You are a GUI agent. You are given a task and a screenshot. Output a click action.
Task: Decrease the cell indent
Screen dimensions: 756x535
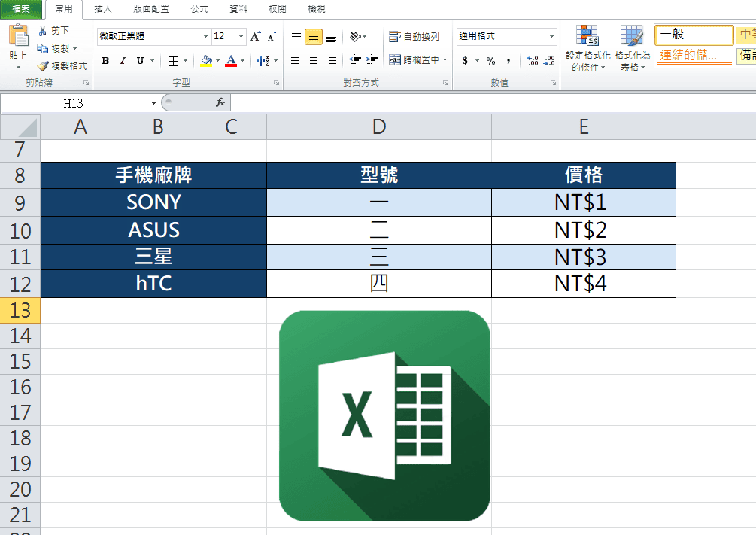point(355,59)
